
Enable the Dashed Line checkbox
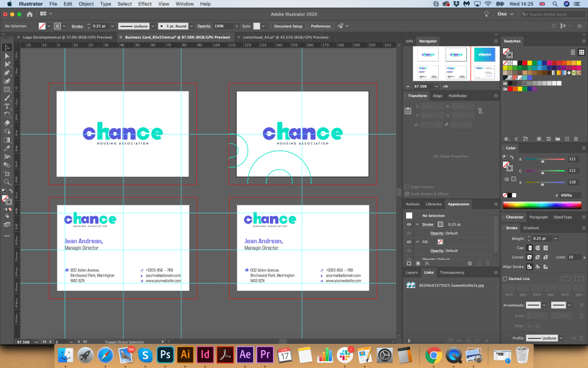point(505,278)
